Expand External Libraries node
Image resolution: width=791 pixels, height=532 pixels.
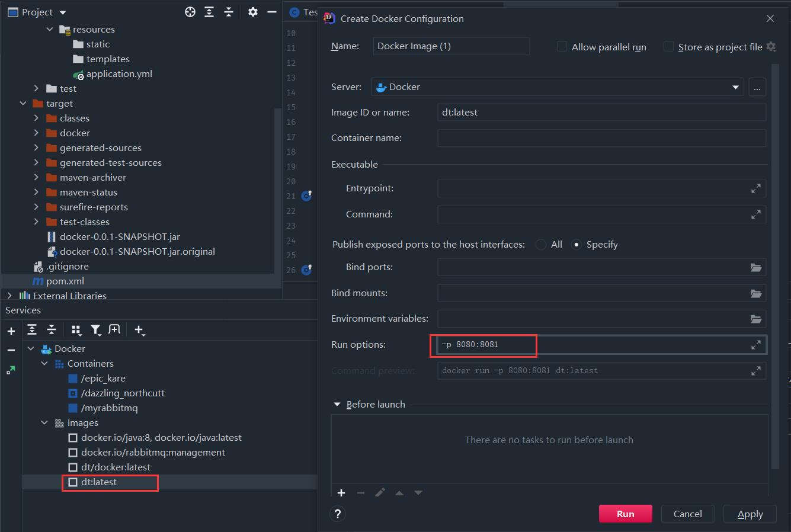(x=9, y=296)
